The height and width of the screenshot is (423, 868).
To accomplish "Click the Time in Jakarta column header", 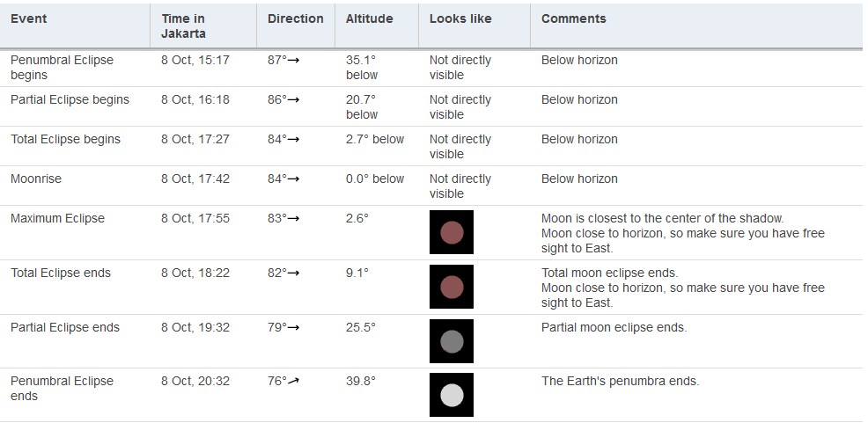I will (x=184, y=26).
